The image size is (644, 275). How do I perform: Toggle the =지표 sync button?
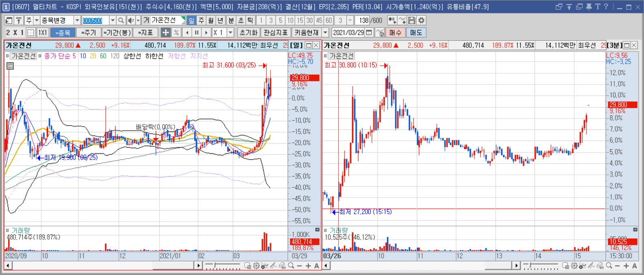145,32
